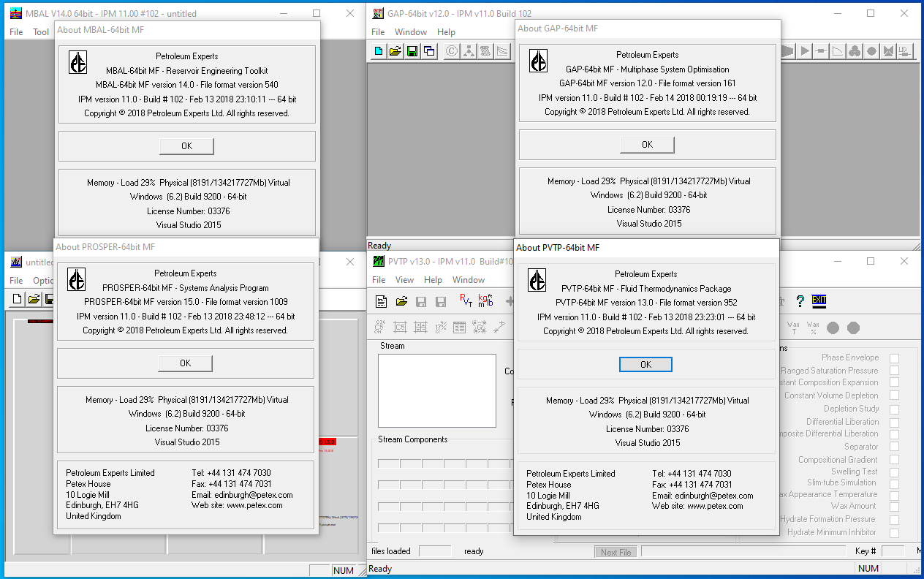
Task: Click Open folder icon in GAP toolbar
Action: click(x=395, y=51)
